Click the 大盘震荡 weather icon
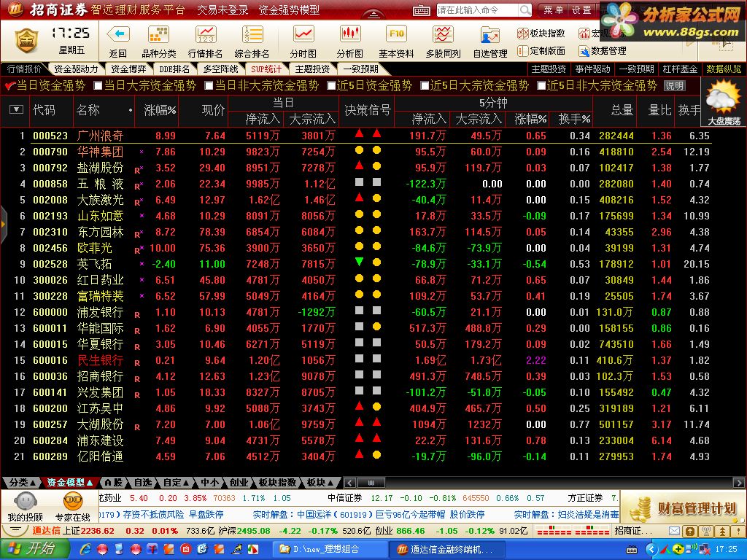Screen dimensions: 747x560 tap(724, 103)
